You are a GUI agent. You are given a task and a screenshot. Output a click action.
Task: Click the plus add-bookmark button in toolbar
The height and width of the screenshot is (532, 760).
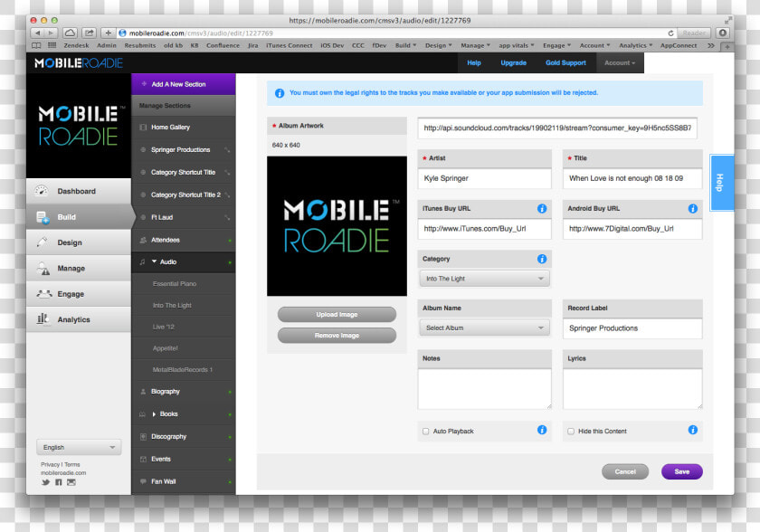108,33
